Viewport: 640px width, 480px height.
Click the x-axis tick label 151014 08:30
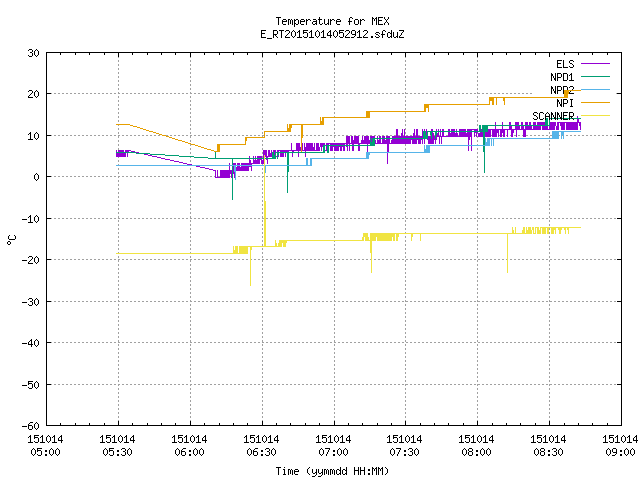click(548, 446)
